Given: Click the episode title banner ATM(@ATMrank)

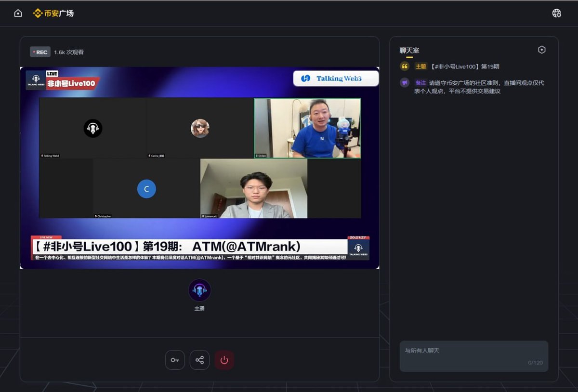Looking at the screenshot, I should pyautogui.click(x=189, y=247).
